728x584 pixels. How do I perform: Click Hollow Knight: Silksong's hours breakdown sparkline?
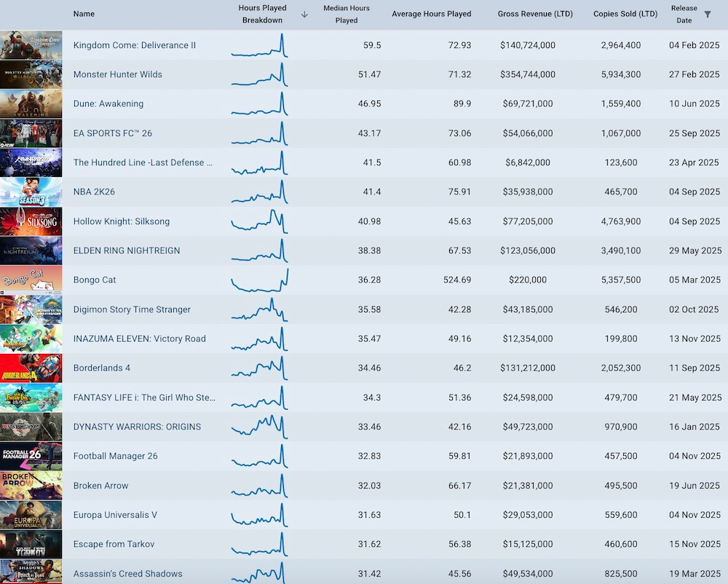260,221
